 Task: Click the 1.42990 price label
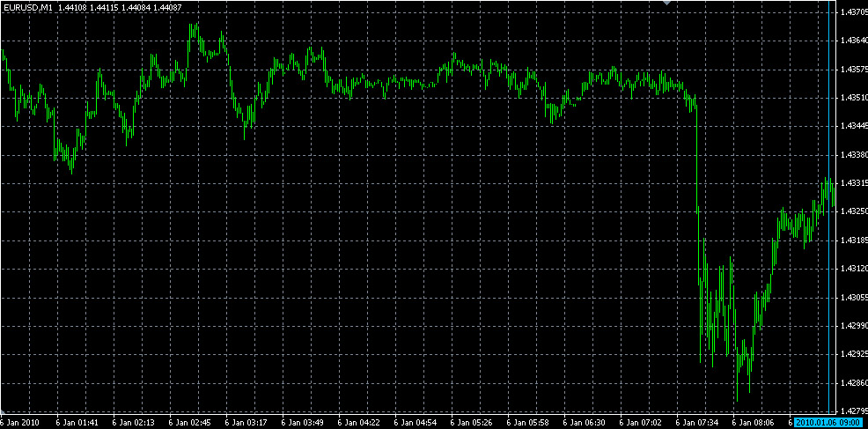(x=853, y=326)
